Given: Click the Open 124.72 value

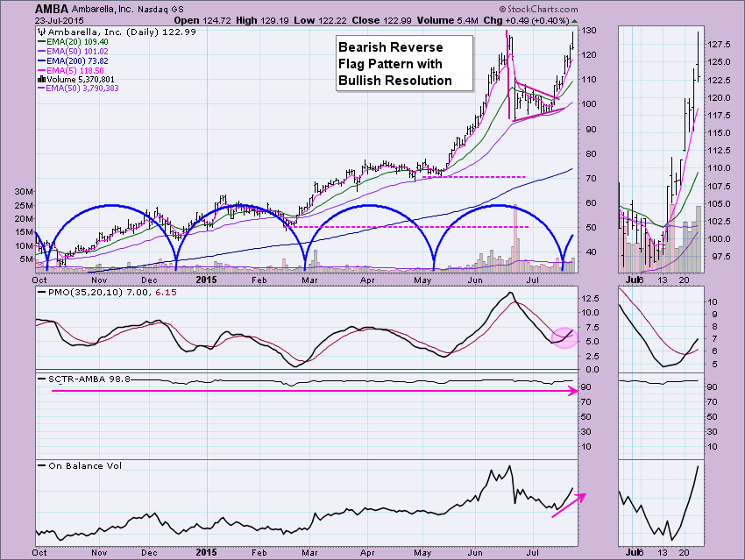Looking at the screenshot, I should tap(202, 20).
